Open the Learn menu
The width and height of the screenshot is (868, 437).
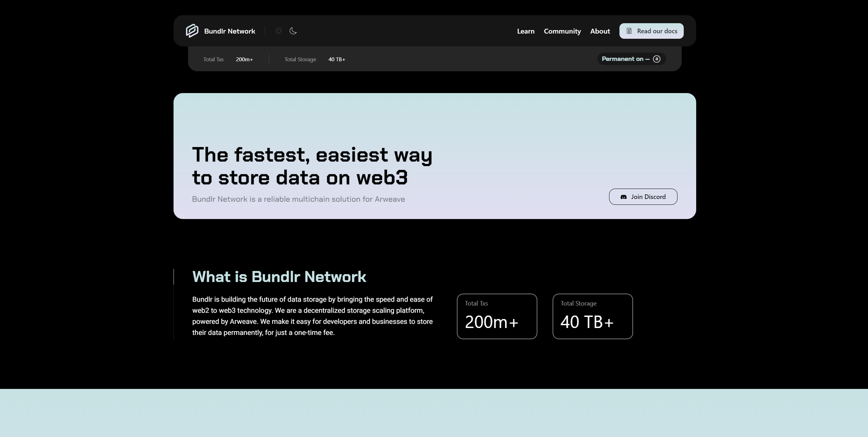point(525,31)
